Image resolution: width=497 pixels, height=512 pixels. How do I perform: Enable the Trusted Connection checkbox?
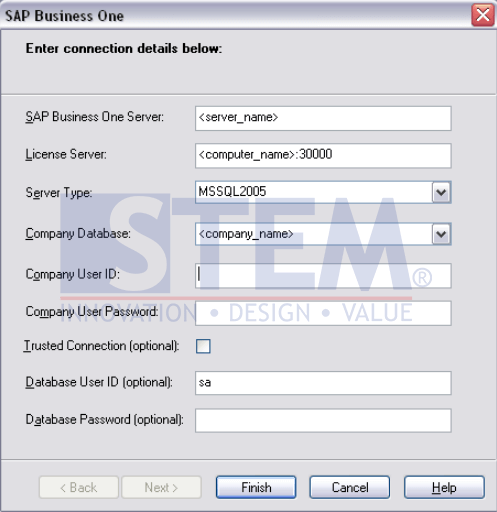pos(203,346)
